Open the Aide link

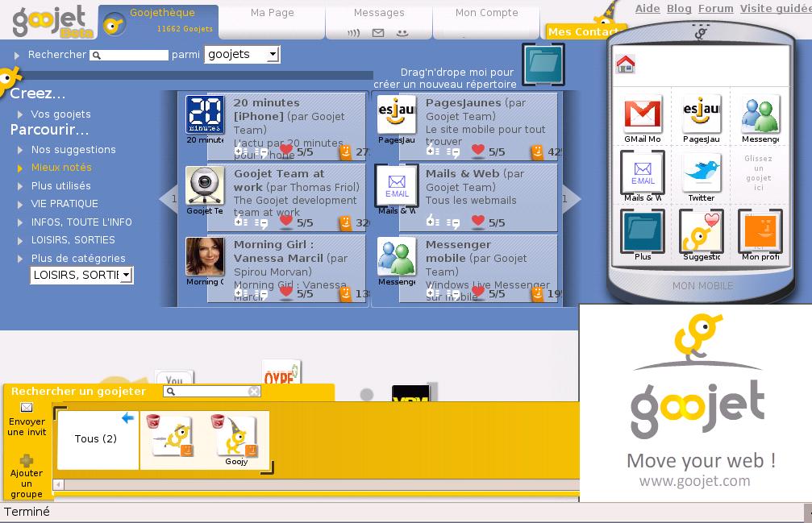coord(648,8)
